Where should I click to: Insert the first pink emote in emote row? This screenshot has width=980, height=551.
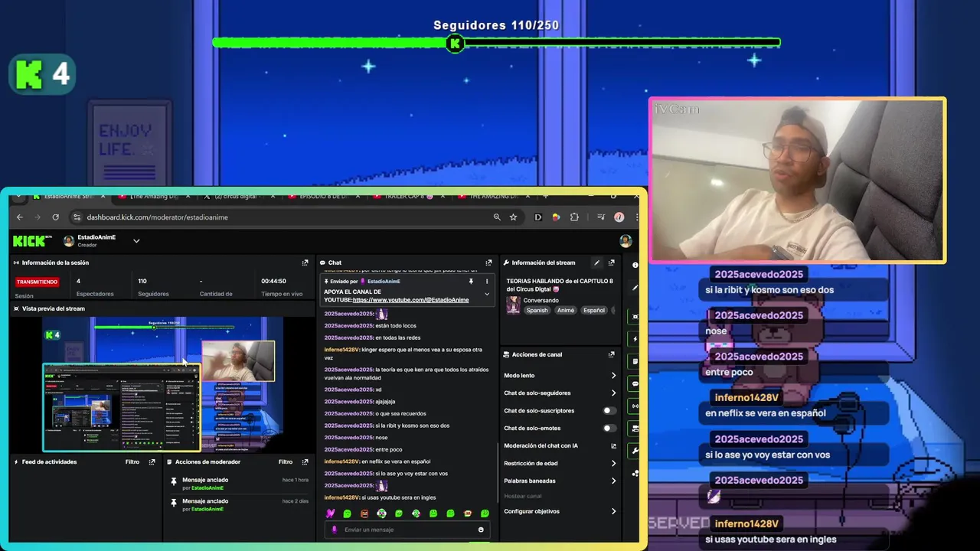[330, 514]
